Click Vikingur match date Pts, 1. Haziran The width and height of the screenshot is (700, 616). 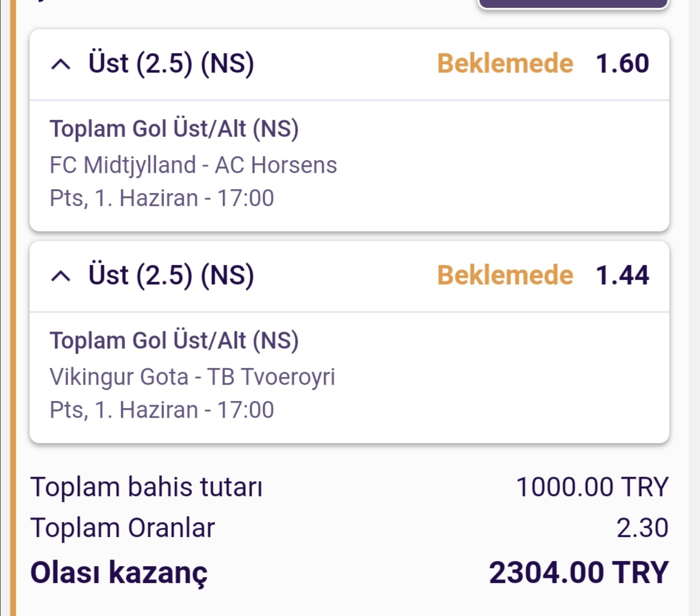pos(161,410)
